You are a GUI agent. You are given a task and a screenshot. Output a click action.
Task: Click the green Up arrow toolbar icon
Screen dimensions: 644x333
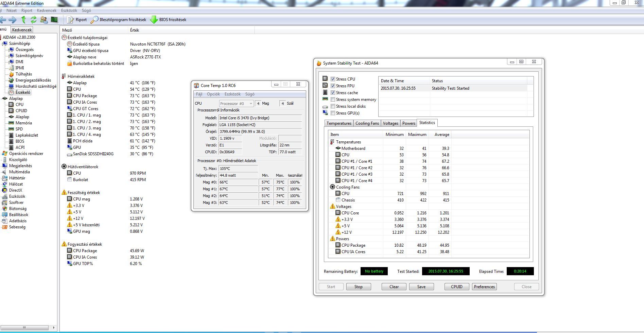coord(23,20)
